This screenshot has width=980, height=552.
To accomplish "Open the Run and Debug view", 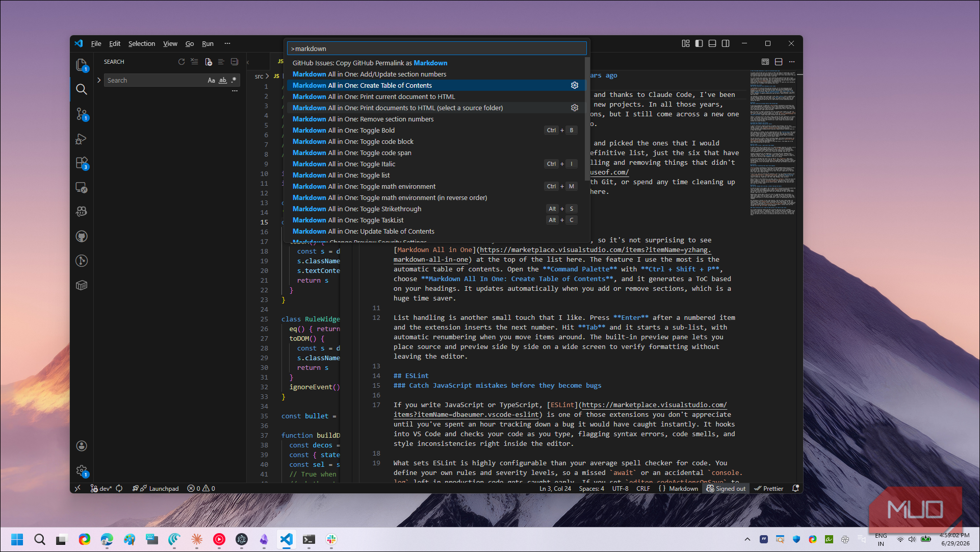I will [82, 138].
